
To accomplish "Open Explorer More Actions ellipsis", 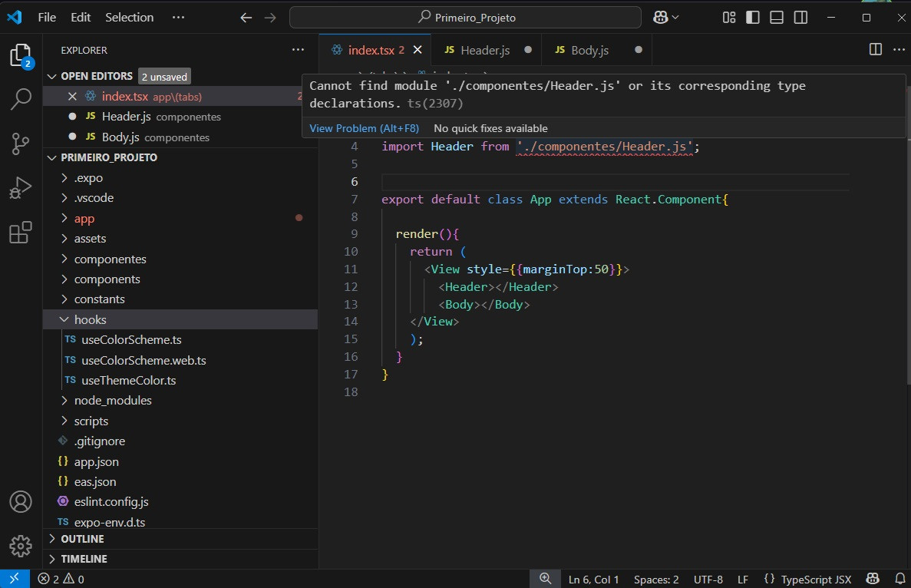I will click(298, 50).
